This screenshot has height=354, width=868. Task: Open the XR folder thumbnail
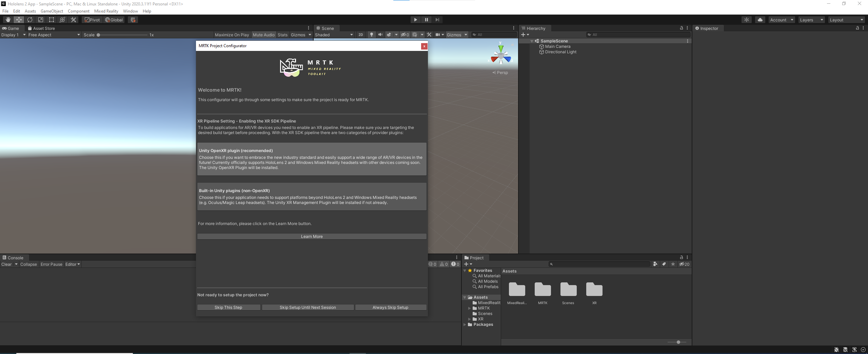pyautogui.click(x=594, y=290)
